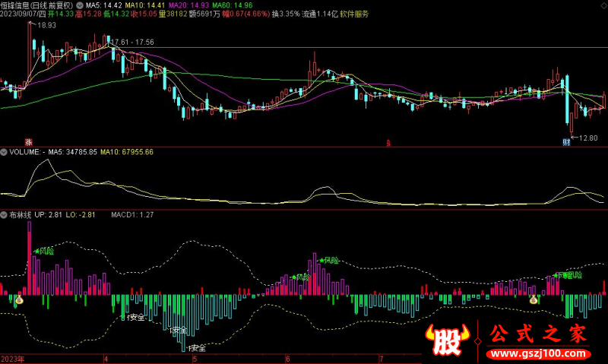Click the high price 高15.28
Image resolution: width=608 pixels, height=364 pixels.
tap(88, 14)
